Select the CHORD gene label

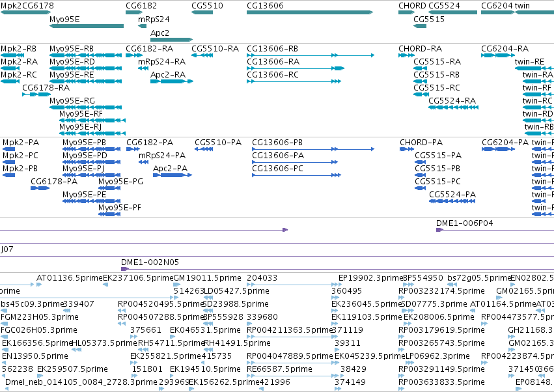412,6
